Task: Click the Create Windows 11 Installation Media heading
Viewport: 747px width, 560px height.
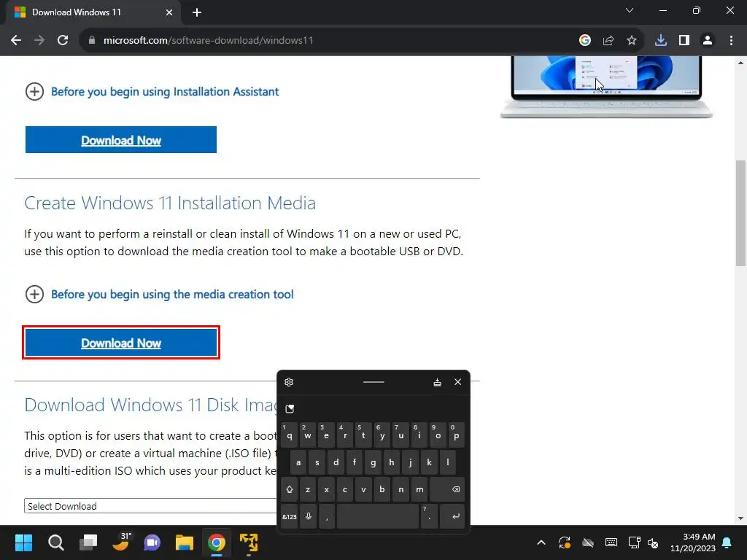Action: tap(170, 203)
